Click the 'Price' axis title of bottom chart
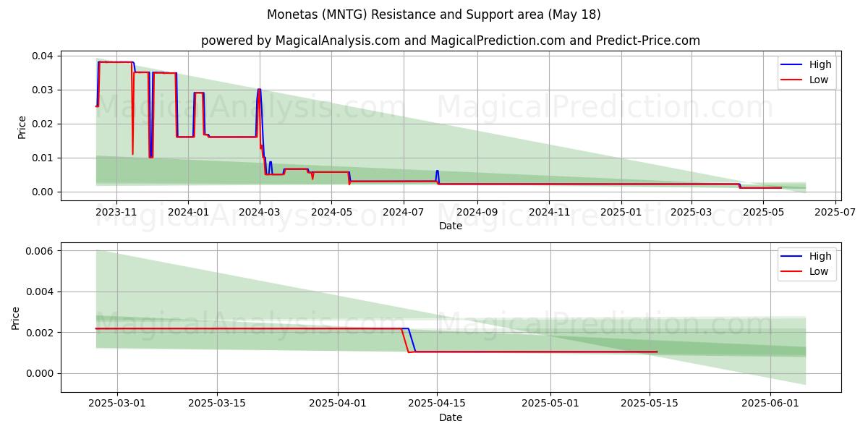Image resolution: width=868 pixels, height=434 pixels. click(x=16, y=318)
